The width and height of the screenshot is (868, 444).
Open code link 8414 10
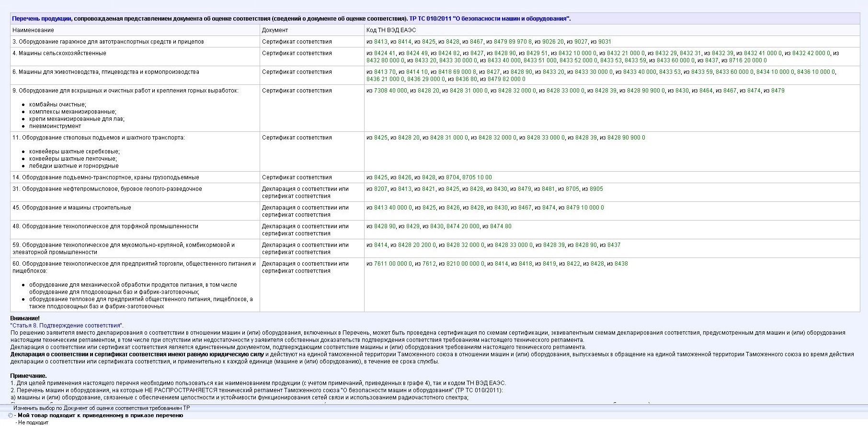pos(417,72)
